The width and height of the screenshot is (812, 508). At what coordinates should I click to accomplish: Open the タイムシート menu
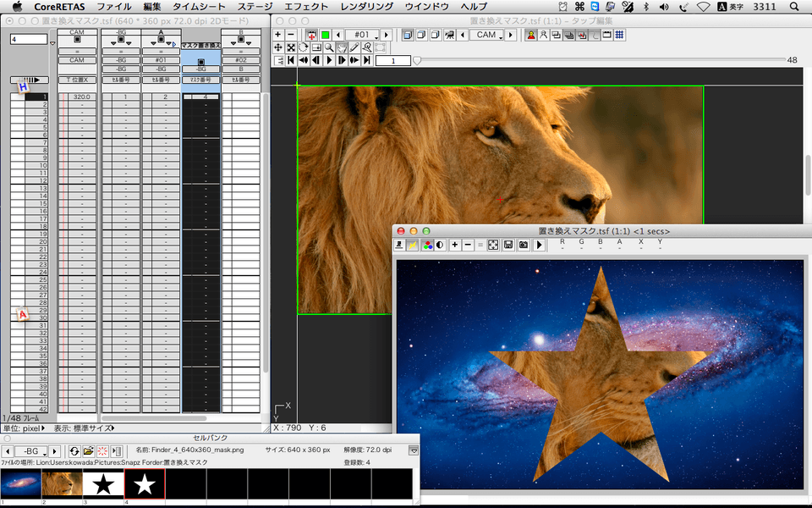198,7
